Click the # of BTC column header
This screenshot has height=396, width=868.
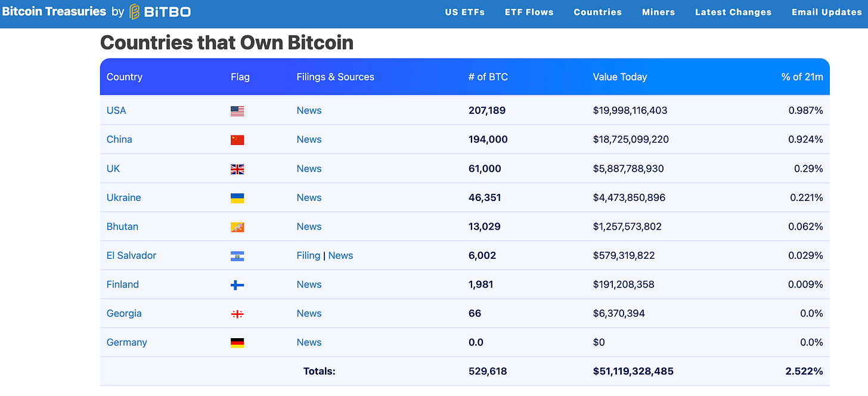pos(488,76)
